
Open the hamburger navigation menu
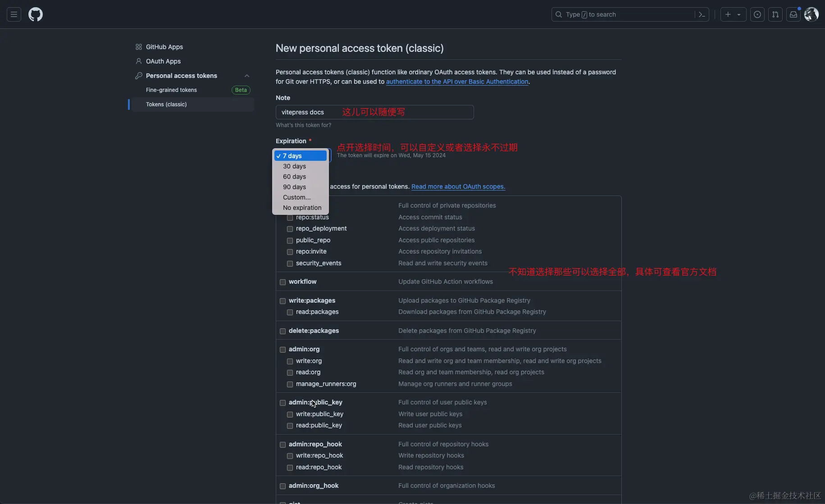pyautogui.click(x=14, y=14)
